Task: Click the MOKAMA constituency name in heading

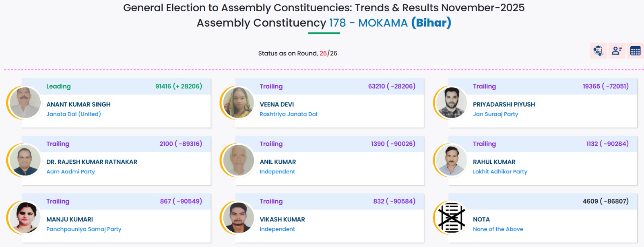Action: click(382, 23)
